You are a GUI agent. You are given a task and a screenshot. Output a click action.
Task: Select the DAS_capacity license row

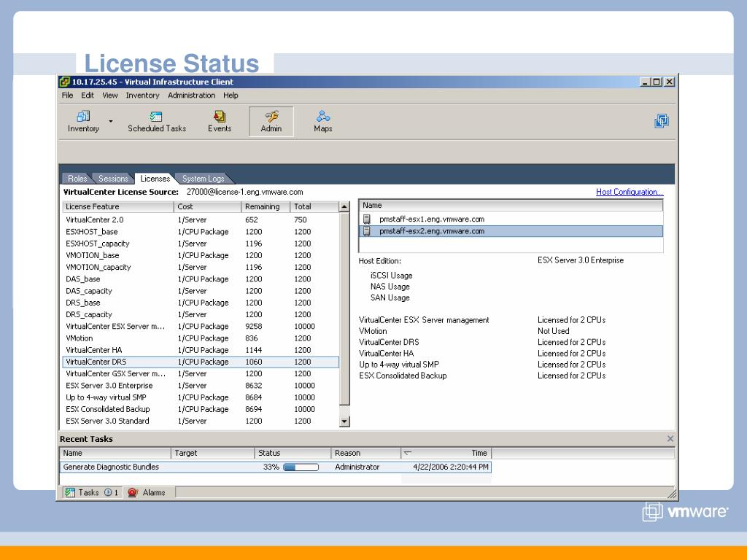pyautogui.click(x=201, y=291)
